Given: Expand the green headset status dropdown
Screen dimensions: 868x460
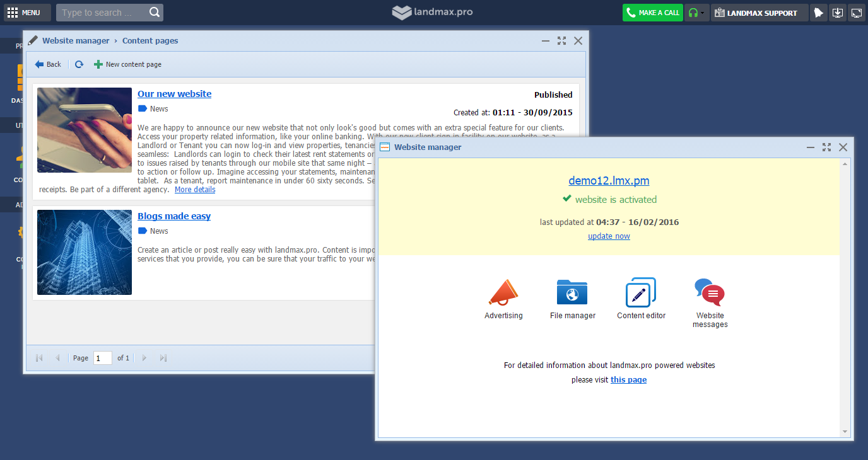Looking at the screenshot, I should [696, 13].
